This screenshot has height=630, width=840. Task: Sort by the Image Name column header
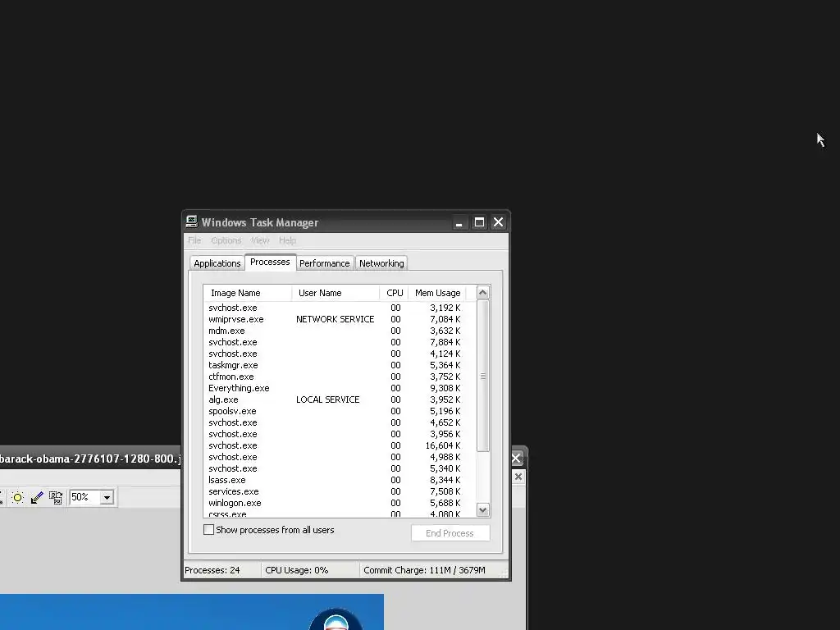248,293
